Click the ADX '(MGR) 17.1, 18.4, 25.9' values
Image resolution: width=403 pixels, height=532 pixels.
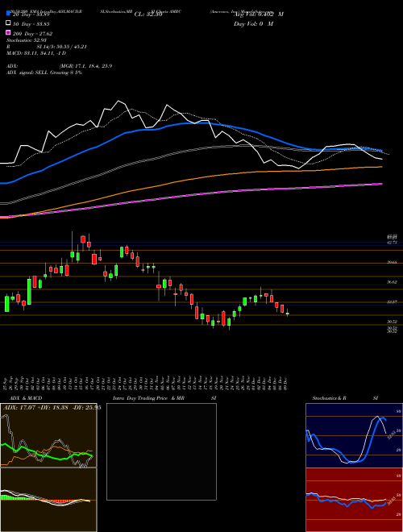pyautogui.click(x=85, y=66)
